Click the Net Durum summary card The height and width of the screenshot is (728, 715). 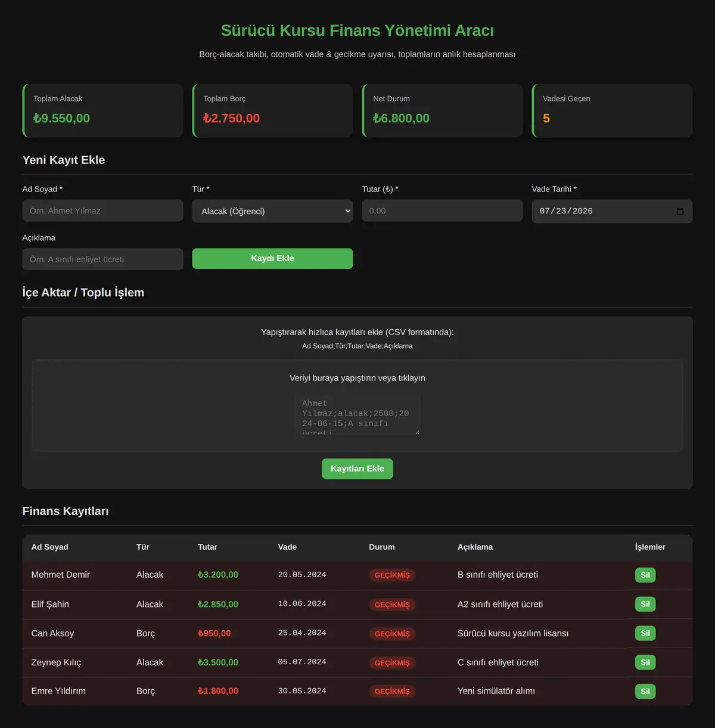(442, 110)
